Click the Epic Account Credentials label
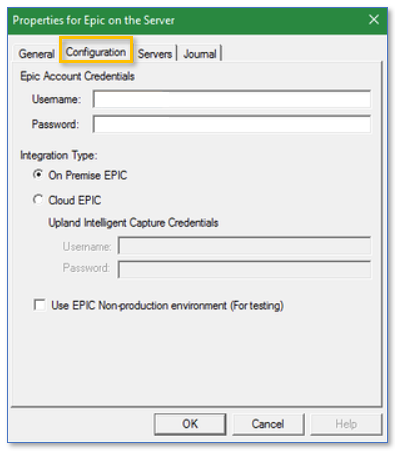395x453 pixels. coord(77,76)
